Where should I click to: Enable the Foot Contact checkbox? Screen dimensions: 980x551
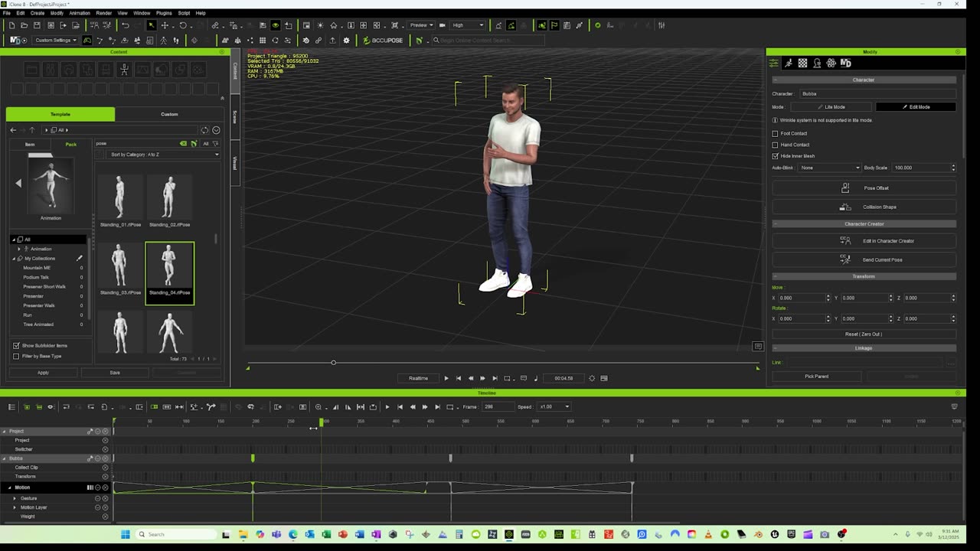[x=776, y=133]
